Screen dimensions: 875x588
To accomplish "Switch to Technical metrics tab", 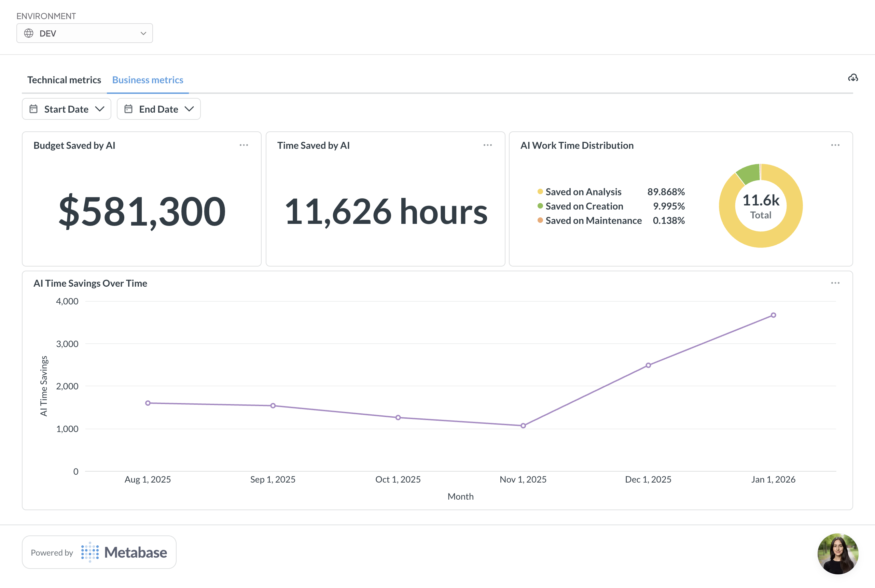I will click(x=64, y=80).
